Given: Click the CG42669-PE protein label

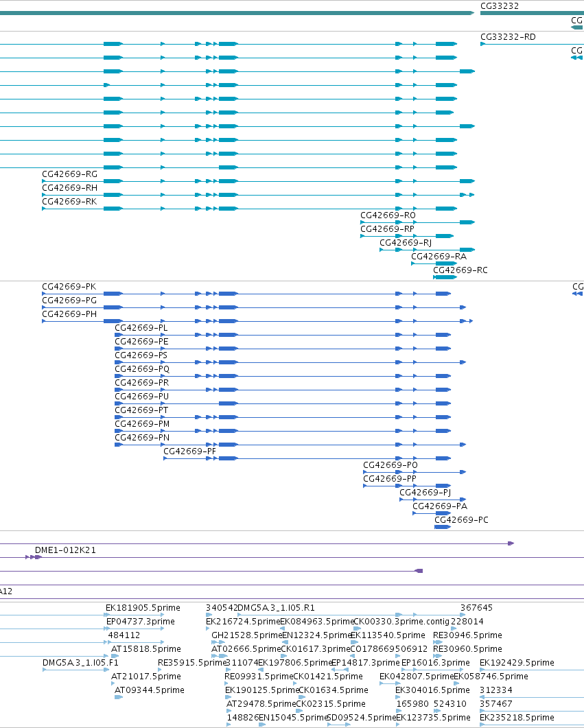Looking at the screenshot, I should pos(141,341).
